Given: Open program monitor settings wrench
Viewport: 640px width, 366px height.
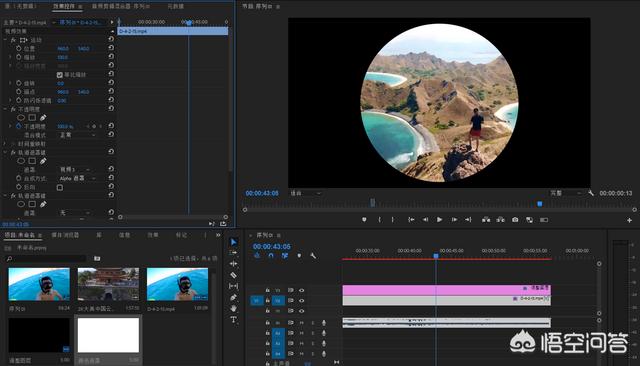Looking at the screenshot, I should pos(591,193).
